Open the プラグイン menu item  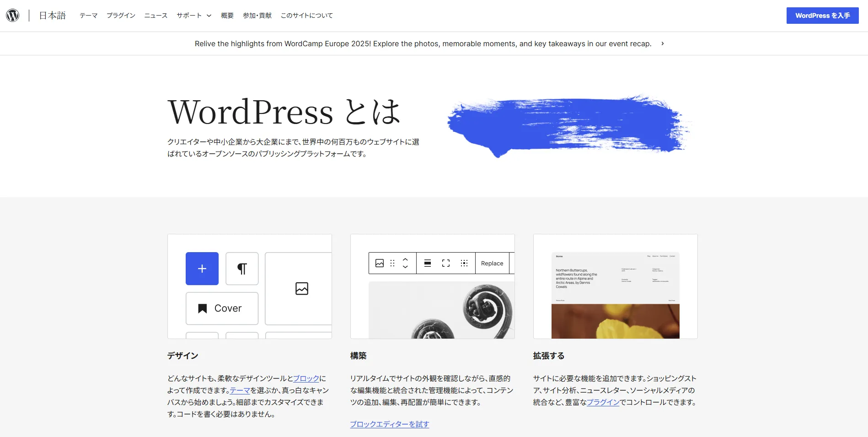click(x=121, y=16)
